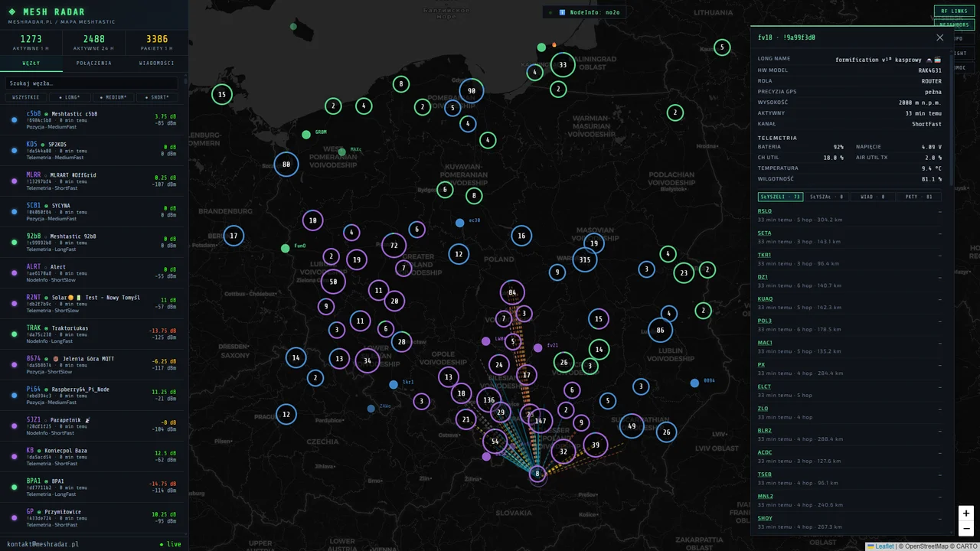Click the Mesh Radar diamond logo icon
The height and width of the screenshot is (551, 980).
click(11, 12)
